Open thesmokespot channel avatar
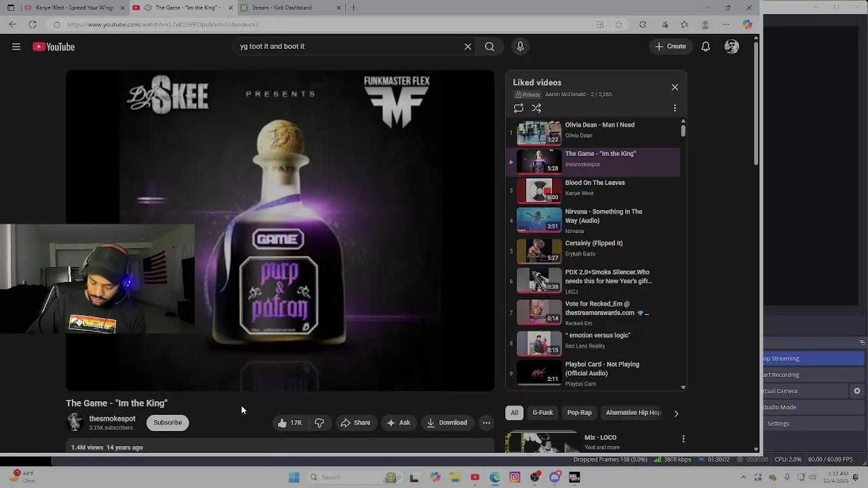 tap(75, 422)
